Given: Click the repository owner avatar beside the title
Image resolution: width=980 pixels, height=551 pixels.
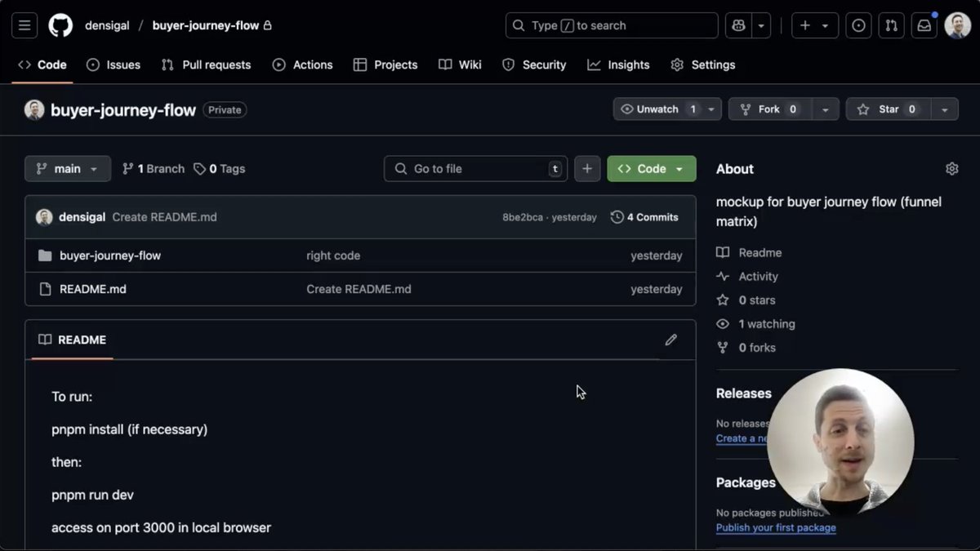Looking at the screenshot, I should [34, 110].
